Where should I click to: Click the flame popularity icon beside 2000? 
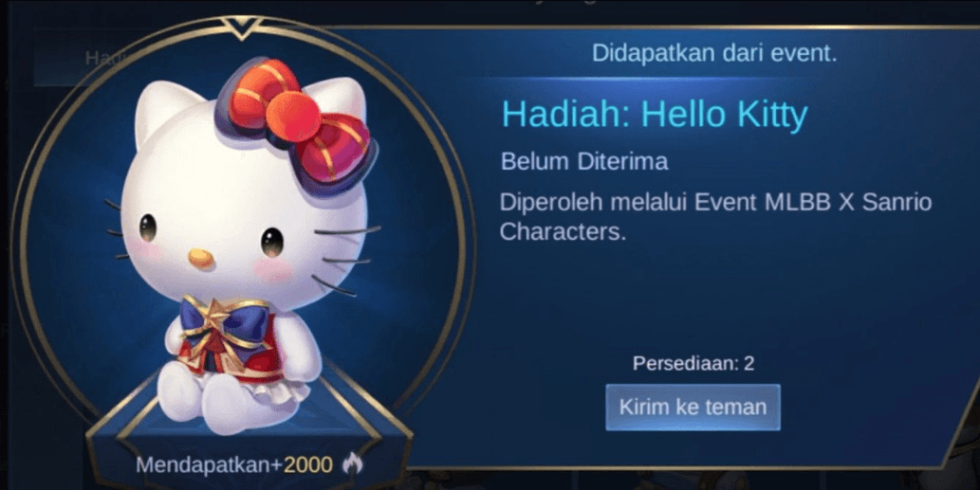[x=353, y=463]
